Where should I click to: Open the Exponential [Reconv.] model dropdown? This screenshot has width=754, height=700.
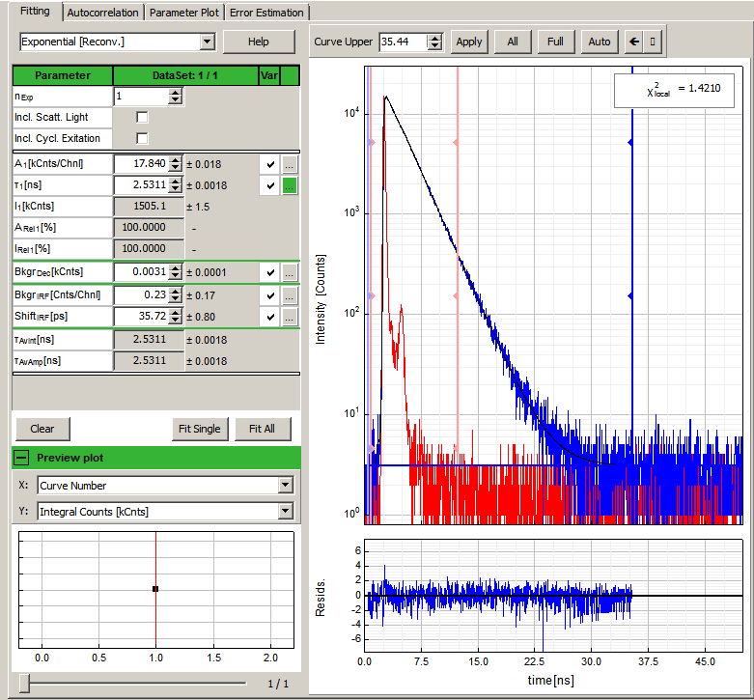tap(207, 42)
